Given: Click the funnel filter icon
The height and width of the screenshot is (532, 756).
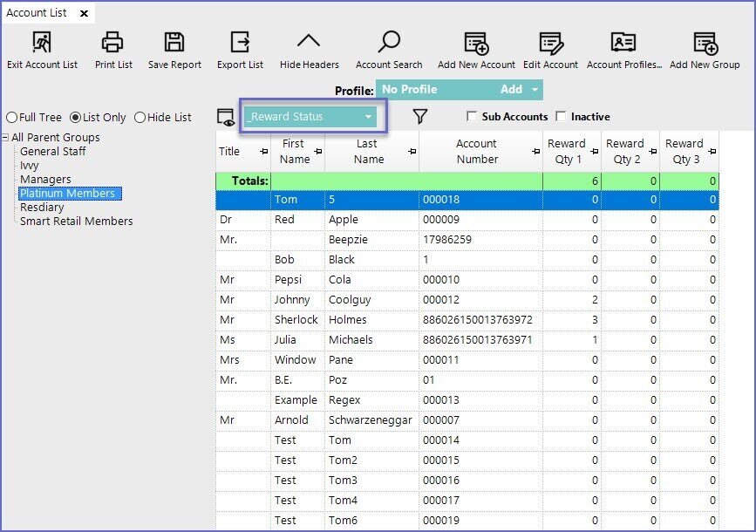Looking at the screenshot, I should pyautogui.click(x=419, y=117).
